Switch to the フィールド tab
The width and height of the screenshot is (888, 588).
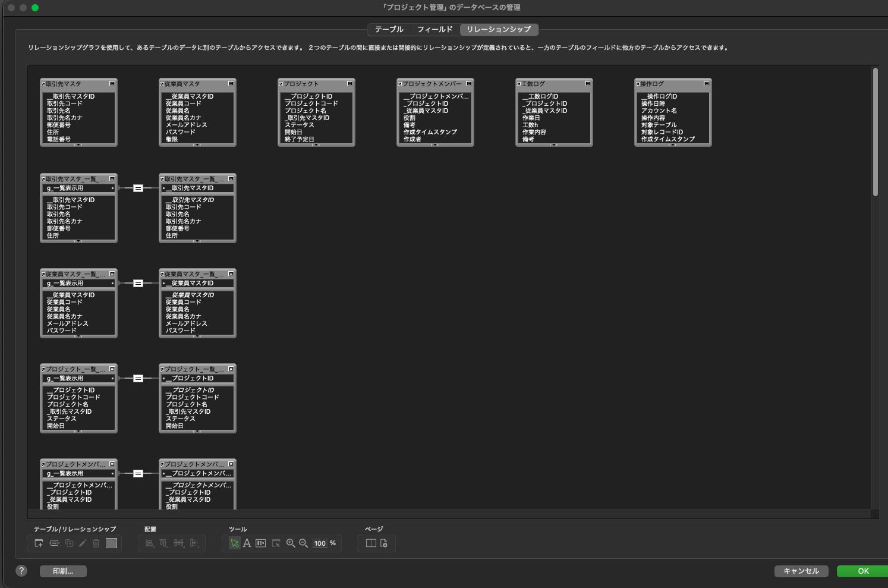coord(434,29)
